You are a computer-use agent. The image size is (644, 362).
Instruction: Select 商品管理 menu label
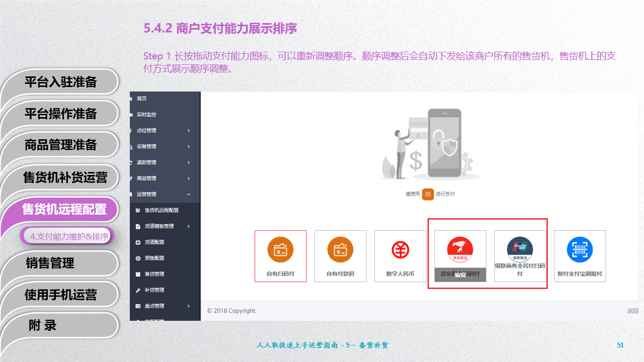(x=146, y=178)
